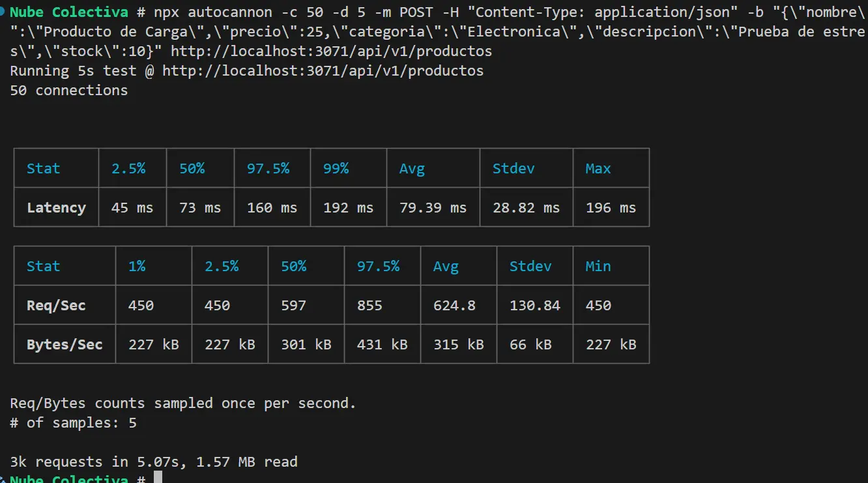The height and width of the screenshot is (483, 868).
Task: Select the Req/Sec row label
Action: tap(56, 305)
